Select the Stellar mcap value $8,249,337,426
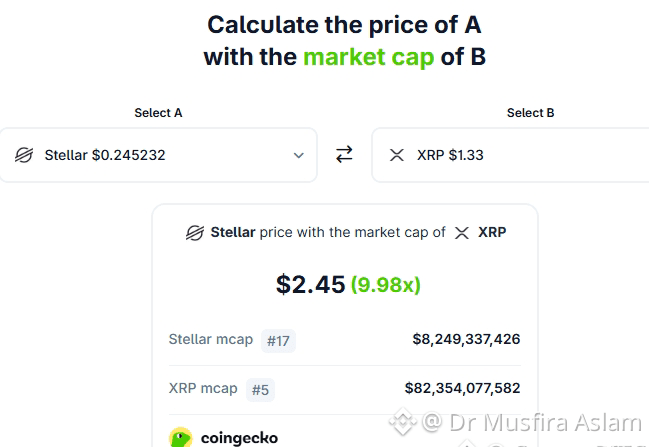Screen dimensions: 649x447 466,339
